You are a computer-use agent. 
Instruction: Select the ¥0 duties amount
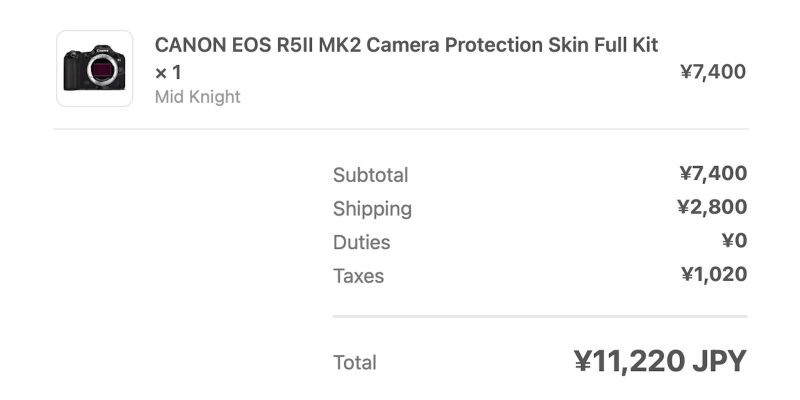tap(734, 241)
